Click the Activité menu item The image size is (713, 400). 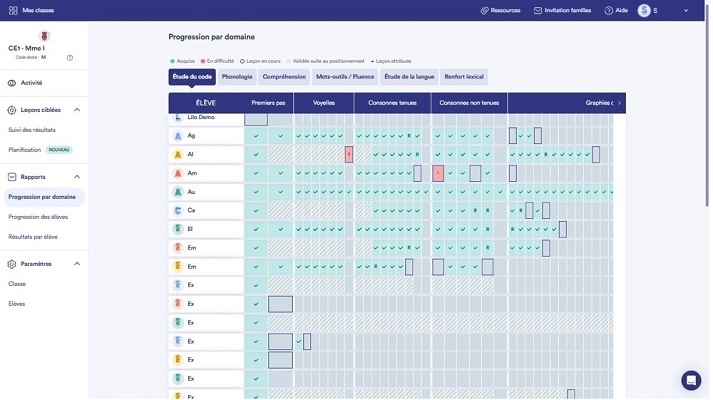click(31, 83)
